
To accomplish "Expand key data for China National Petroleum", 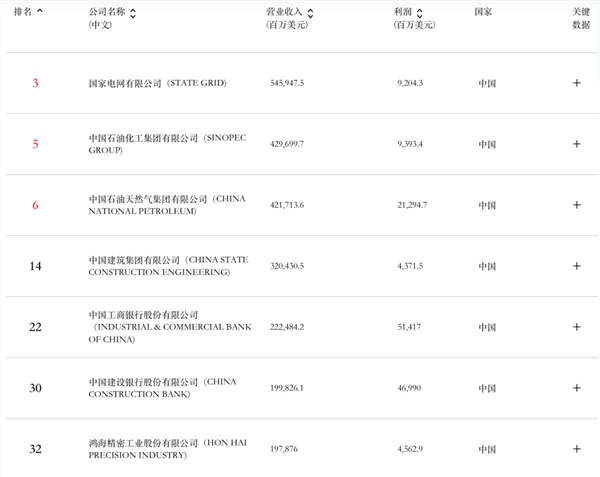I will point(577,205).
